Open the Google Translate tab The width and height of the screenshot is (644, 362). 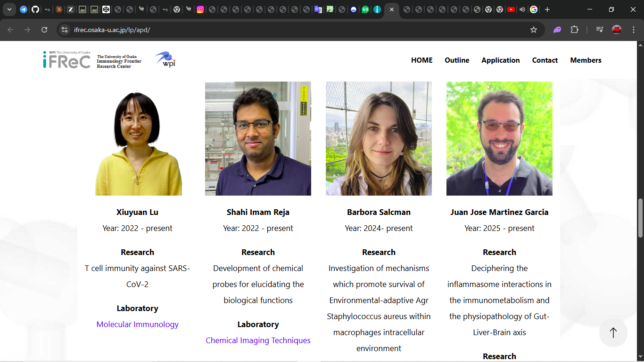click(318, 9)
